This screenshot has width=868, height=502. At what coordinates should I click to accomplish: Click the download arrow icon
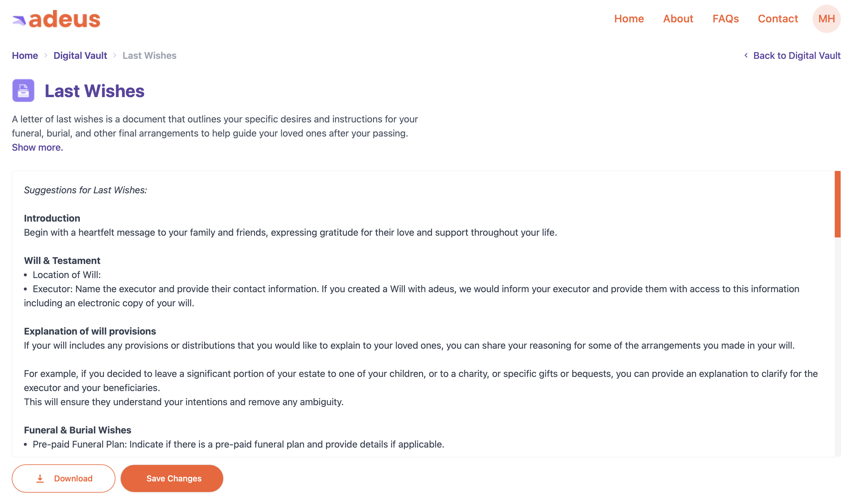[x=40, y=478]
